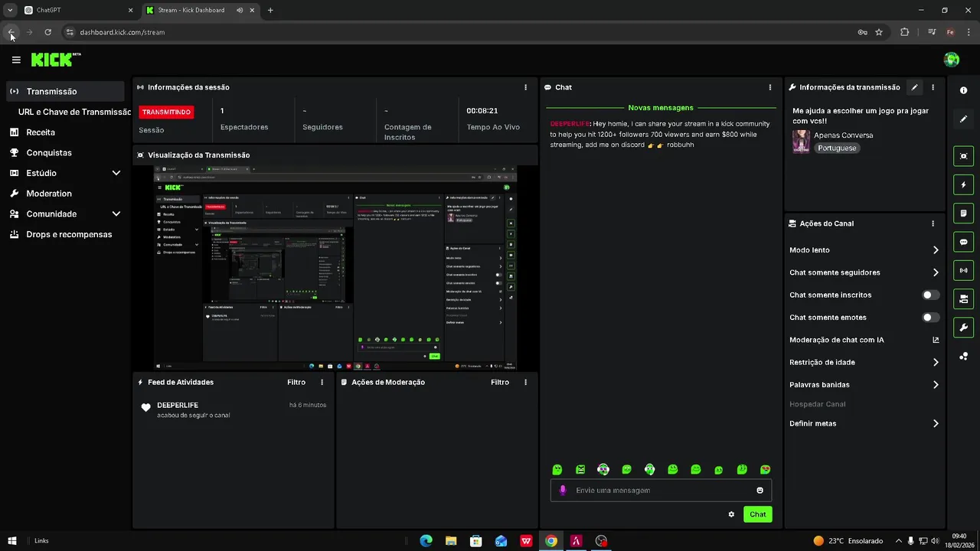Open Windows Start menu
Screen dimensions: 980x551
(x=12, y=540)
